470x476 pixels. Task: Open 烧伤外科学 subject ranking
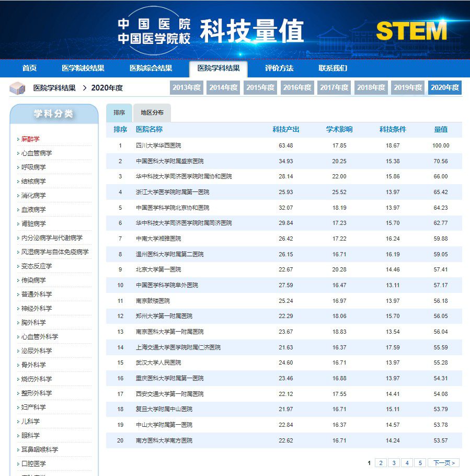point(37,379)
